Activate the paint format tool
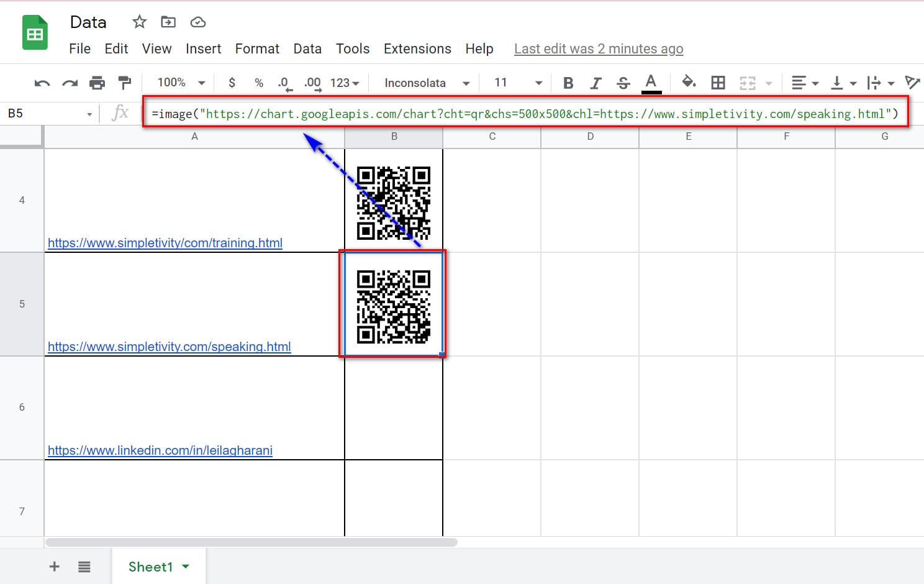 coord(125,83)
